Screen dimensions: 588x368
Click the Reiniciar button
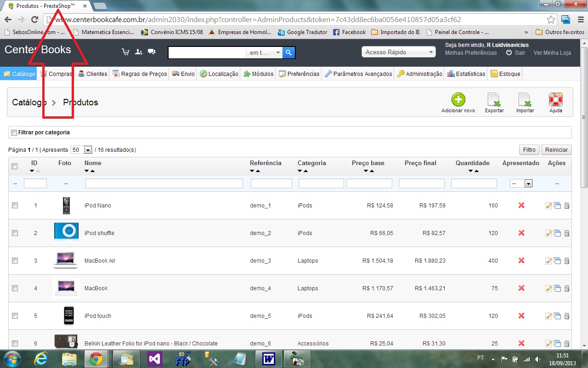tap(557, 150)
